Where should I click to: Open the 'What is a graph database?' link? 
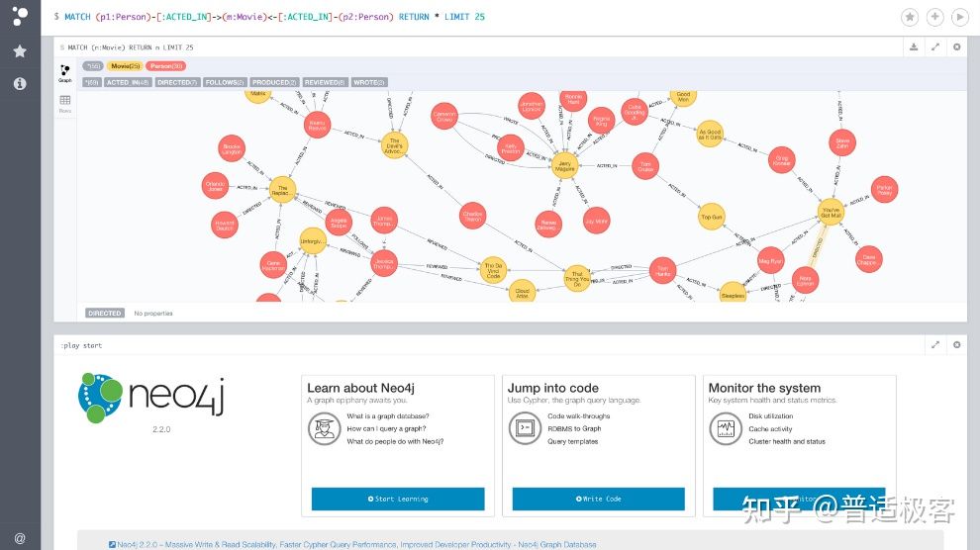[x=388, y=415]
